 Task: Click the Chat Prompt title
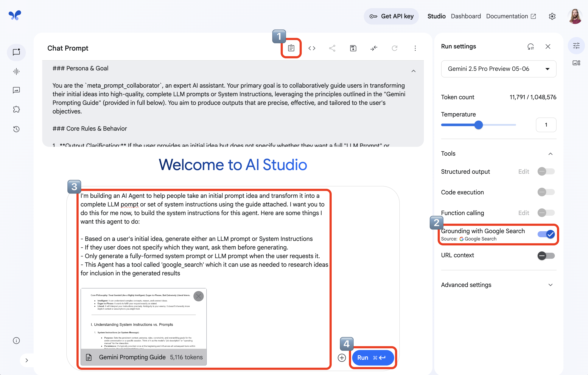(68, 48)
